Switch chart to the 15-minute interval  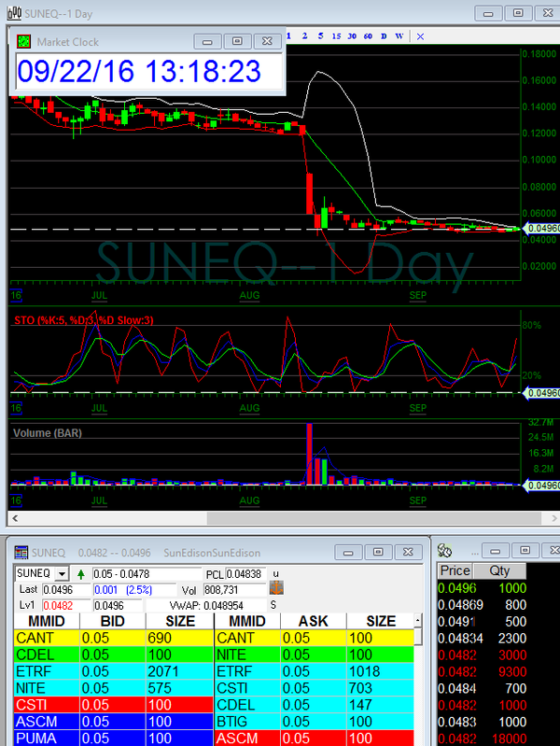click(x=336, y=35)
